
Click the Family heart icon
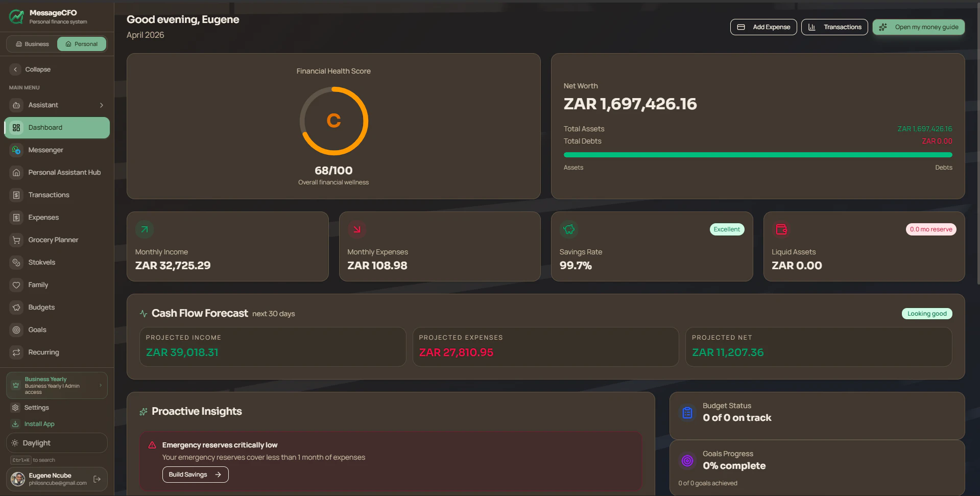[16, 285]
